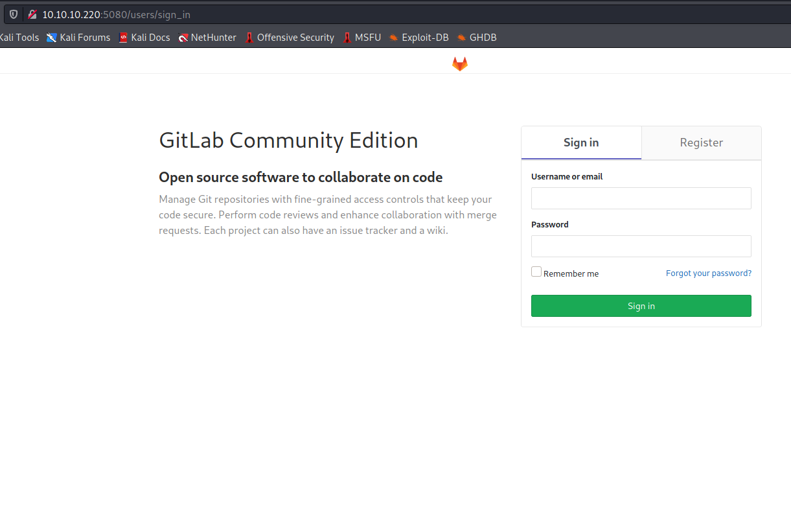Open the Kali Docs bookmark
Viewport: 791px width, 532px height.
tap(144, 37)
